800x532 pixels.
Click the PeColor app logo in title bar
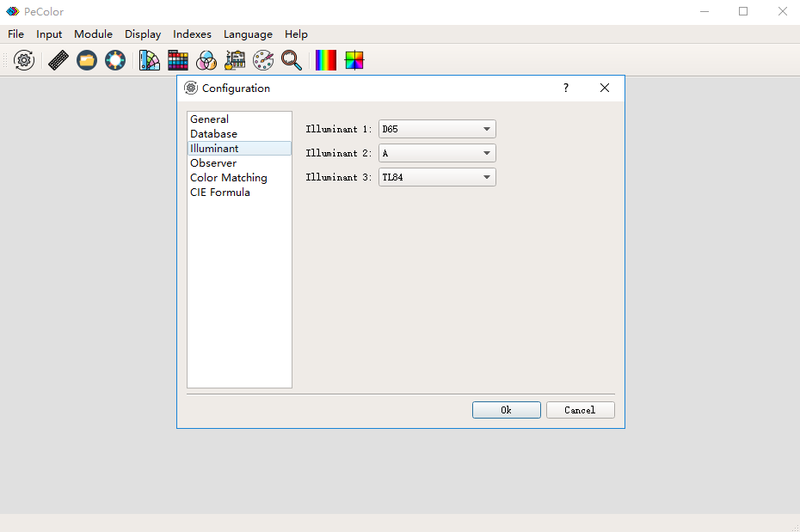point(12,11)
